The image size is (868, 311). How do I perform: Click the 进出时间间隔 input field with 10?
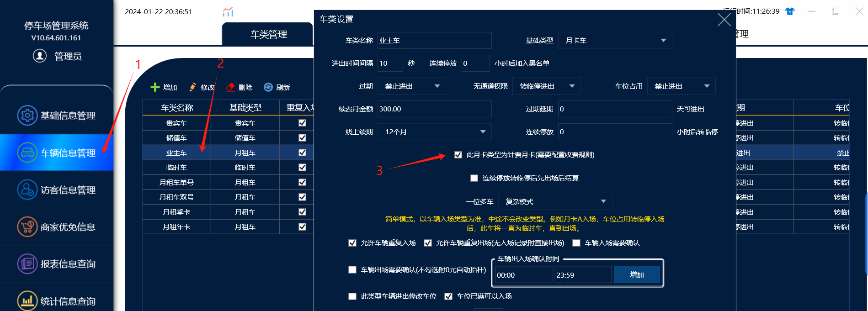390,63
